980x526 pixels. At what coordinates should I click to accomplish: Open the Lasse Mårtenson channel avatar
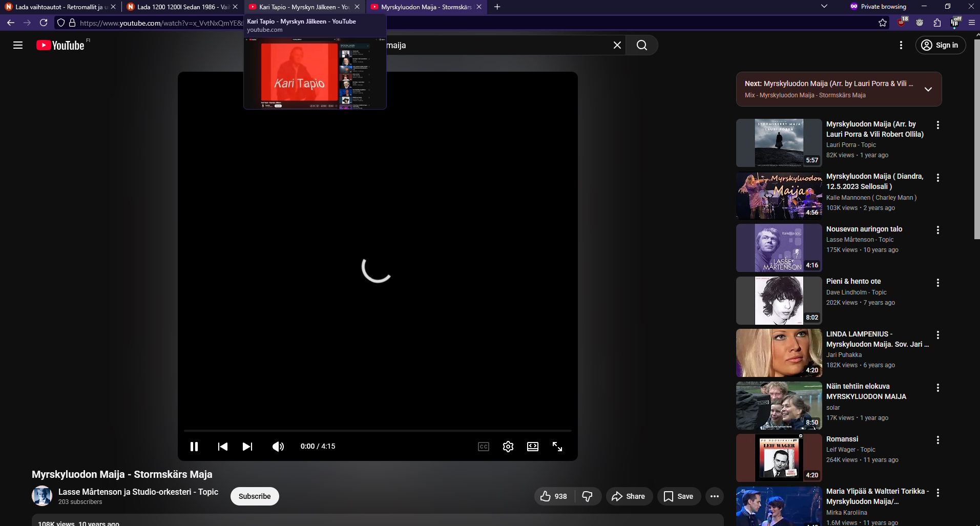[x=42, y=496]
